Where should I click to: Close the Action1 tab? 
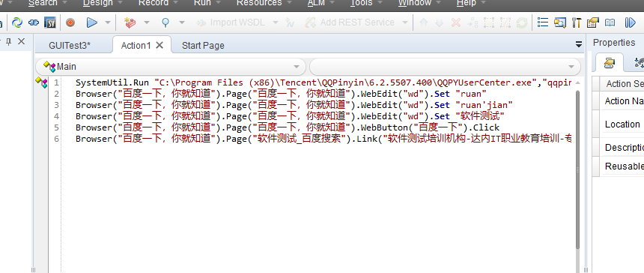coord(160,45)
